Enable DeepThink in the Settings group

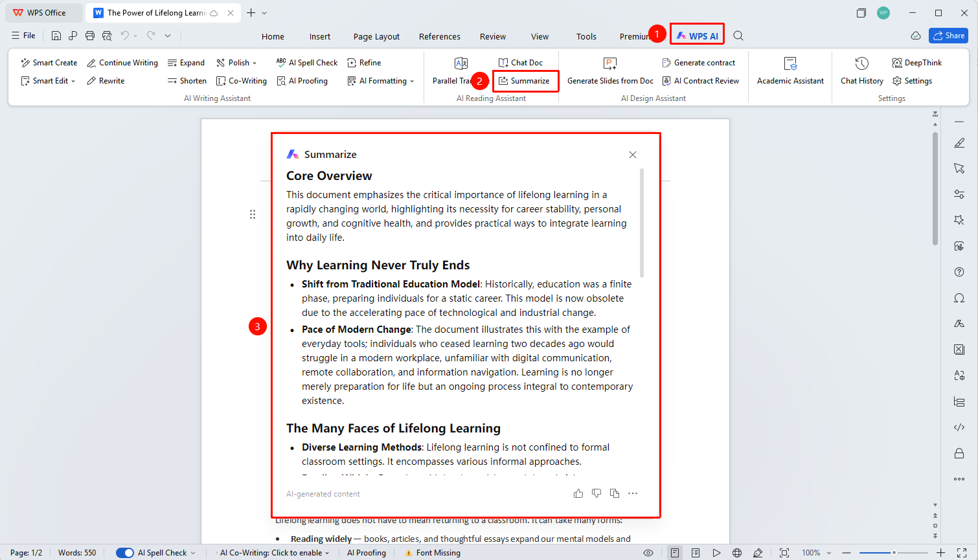917,63
